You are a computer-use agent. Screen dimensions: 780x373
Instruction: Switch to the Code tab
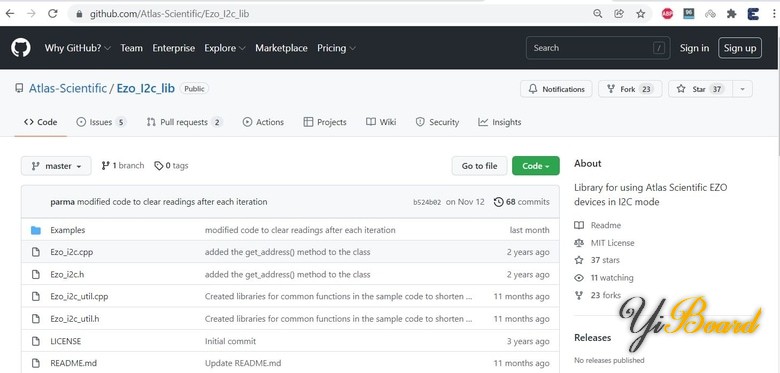coord(40,122)
